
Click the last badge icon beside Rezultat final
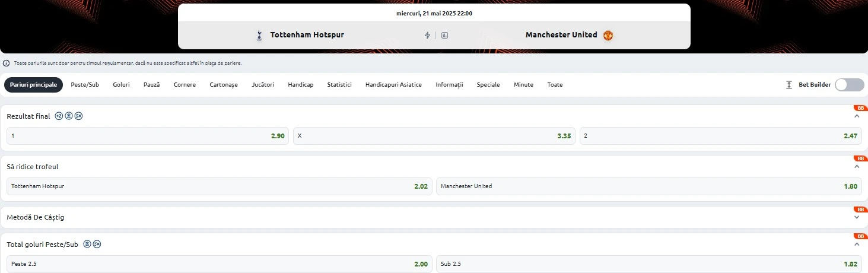tap(78, 116)
